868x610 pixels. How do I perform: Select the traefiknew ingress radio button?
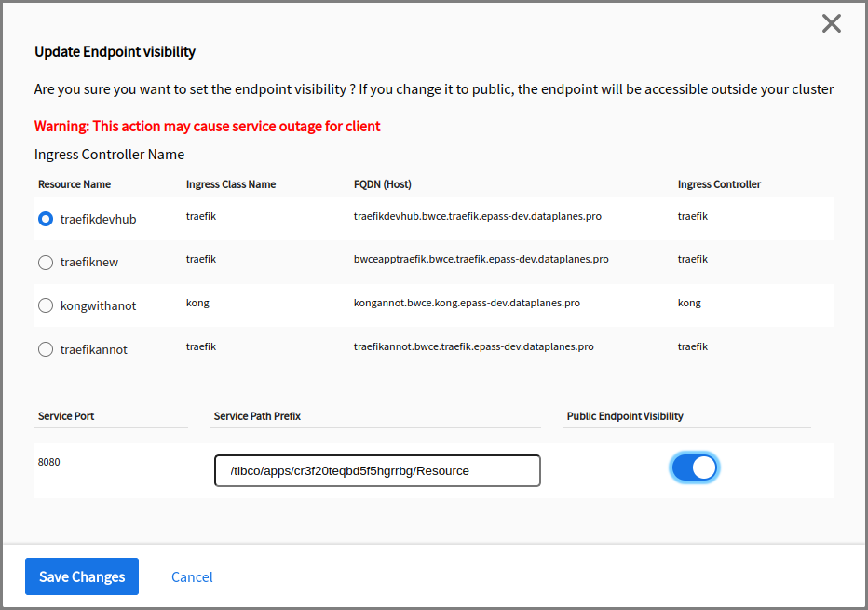click(x=46, y=263)
